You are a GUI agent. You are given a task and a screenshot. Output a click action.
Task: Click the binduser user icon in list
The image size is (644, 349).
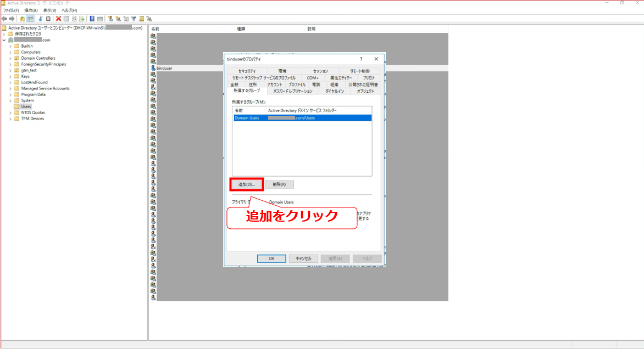153,68
